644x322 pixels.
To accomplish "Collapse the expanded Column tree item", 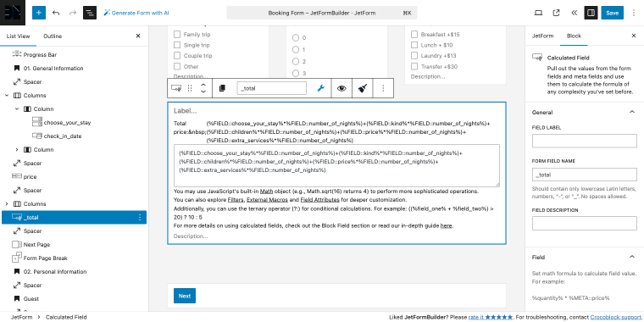I will click(x=17, y=108).
